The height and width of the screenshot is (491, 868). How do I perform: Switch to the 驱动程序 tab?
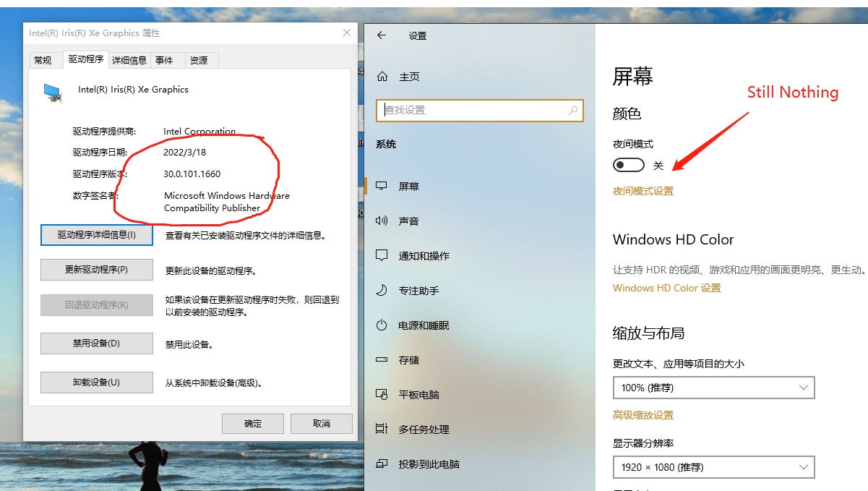pos(86,59)
